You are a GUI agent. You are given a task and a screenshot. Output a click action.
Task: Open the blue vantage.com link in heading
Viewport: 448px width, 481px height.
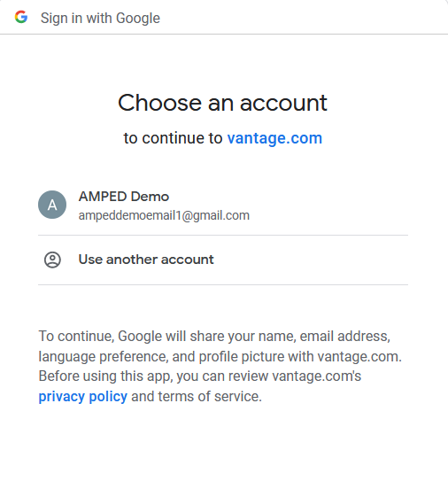point(274,138)
